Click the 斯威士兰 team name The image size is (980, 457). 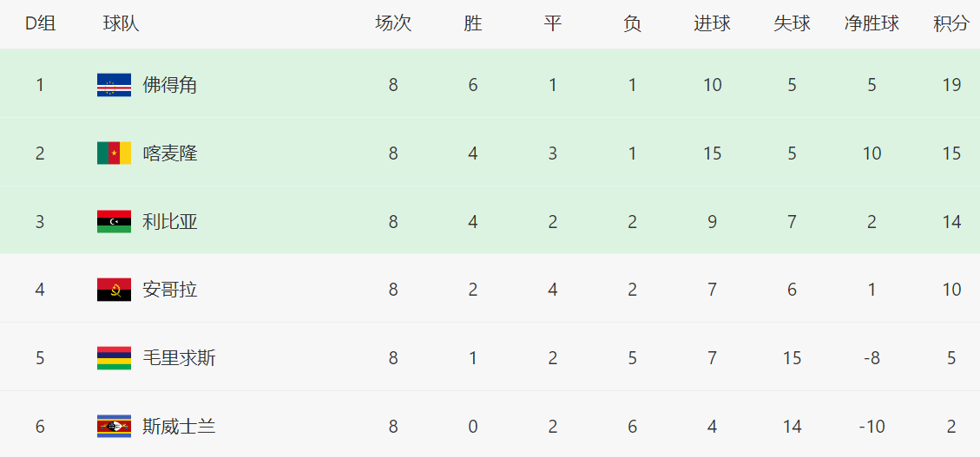pyautogui.click(x=179, y=426)
